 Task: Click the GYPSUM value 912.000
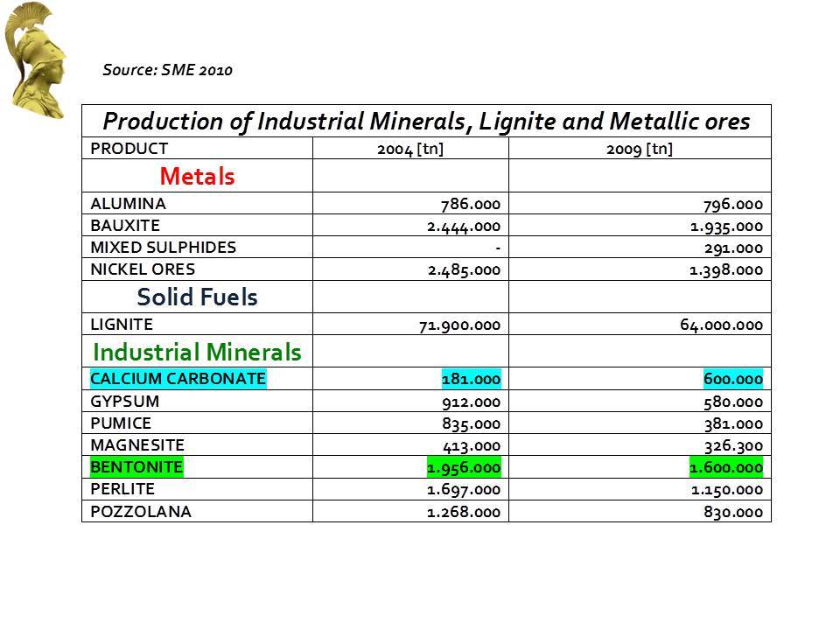coord(472,402)
